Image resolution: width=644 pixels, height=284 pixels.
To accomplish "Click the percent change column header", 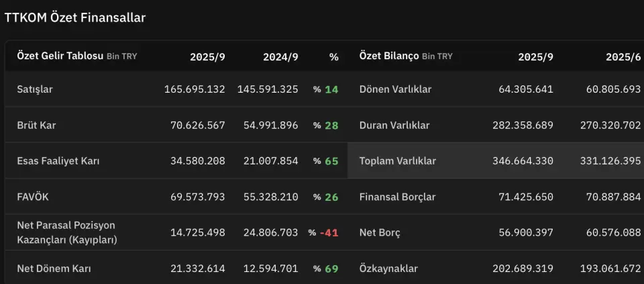I will (x=333, y=57).
